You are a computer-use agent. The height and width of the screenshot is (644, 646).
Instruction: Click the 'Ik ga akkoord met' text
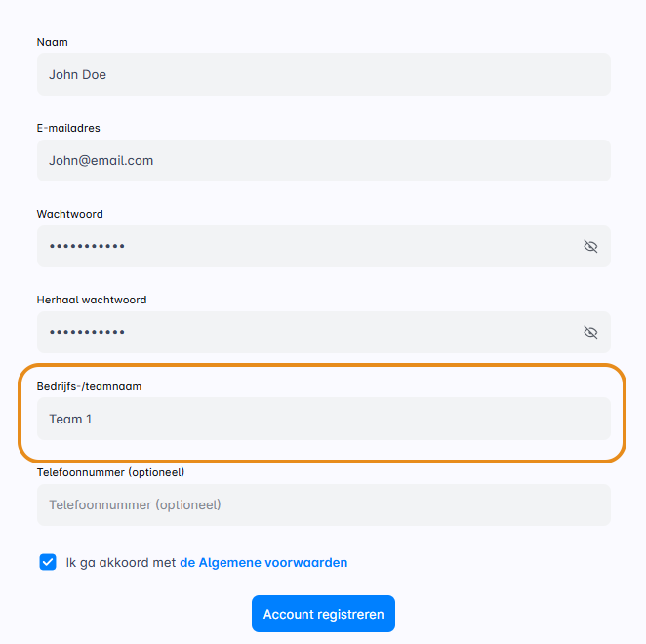click(121, 562)
